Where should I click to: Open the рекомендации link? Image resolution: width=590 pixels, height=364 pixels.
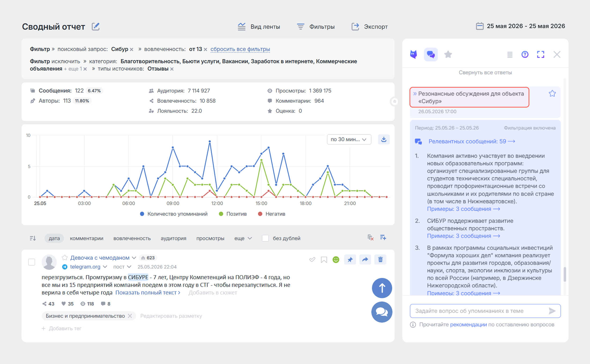click(468, 325)
